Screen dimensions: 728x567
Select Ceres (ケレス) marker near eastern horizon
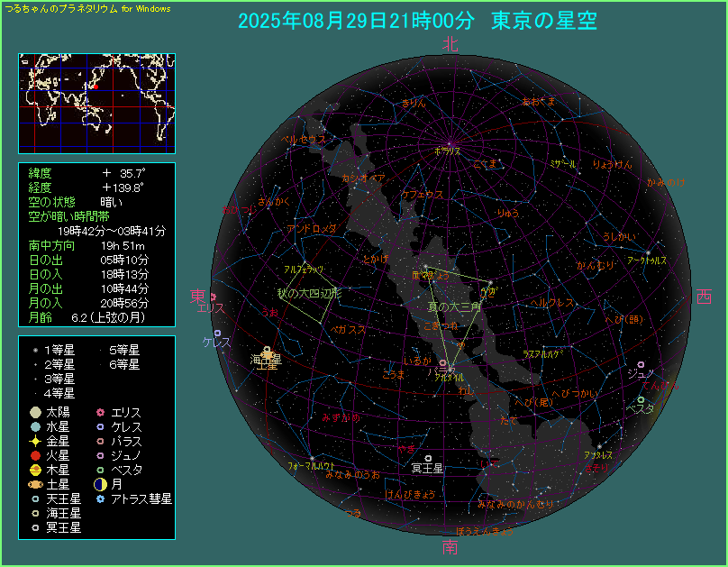205,332
